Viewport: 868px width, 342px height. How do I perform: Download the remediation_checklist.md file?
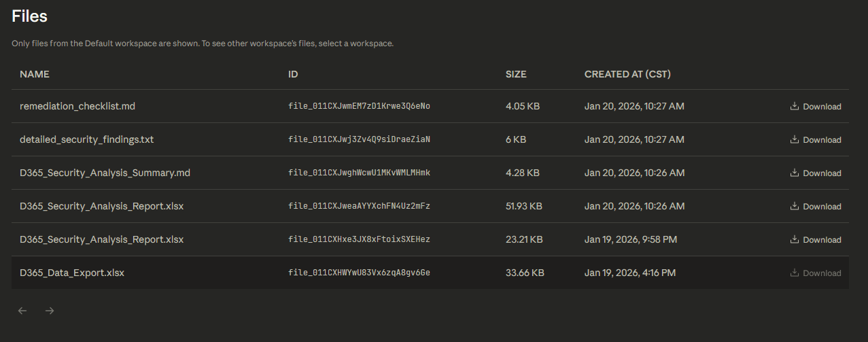(x=815, y=107)
